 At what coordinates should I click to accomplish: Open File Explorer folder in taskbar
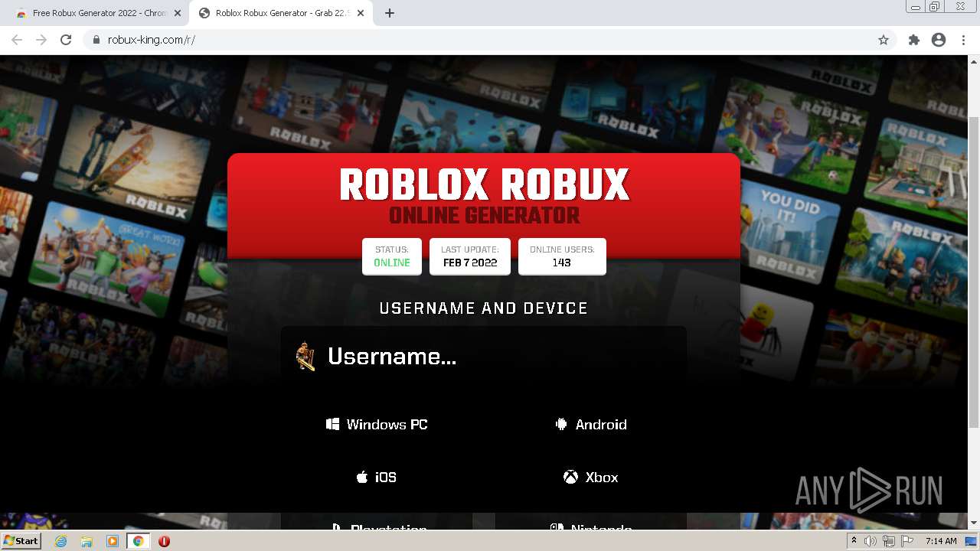click(x=87, y=541)
